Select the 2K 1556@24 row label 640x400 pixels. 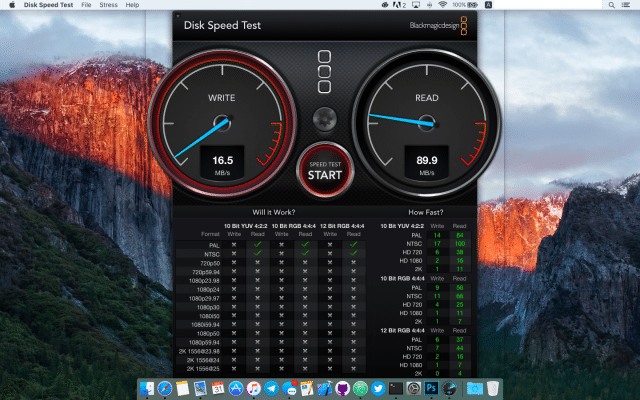[203, 360]
